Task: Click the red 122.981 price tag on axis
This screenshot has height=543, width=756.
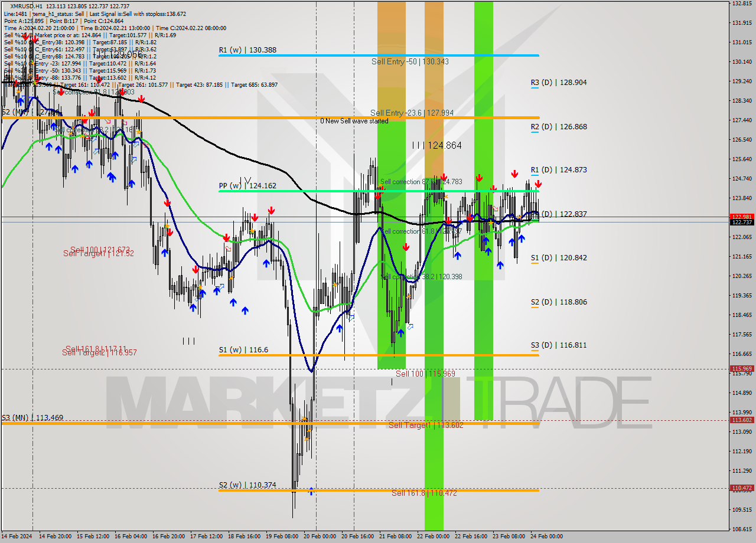Action: point(742,217)
